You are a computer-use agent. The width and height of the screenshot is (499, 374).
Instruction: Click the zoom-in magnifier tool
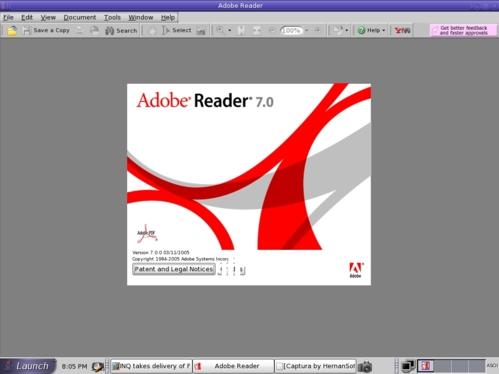click(x=220, y=30)
